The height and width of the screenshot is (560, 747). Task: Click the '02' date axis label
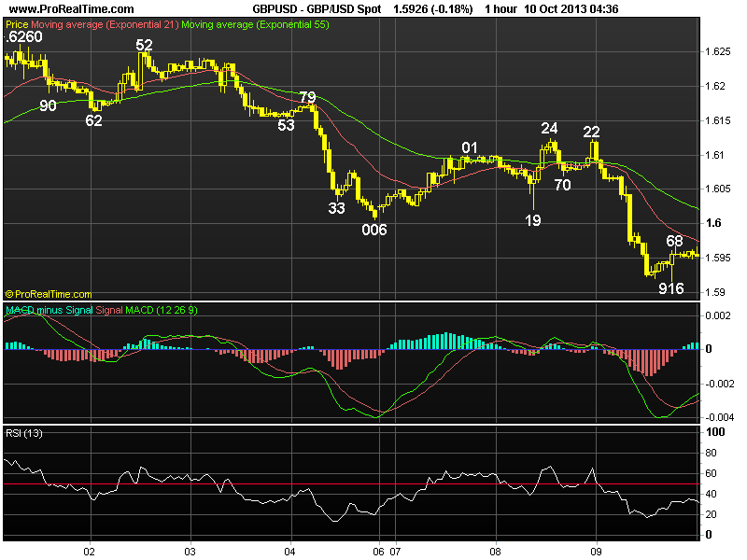(89, 552)
